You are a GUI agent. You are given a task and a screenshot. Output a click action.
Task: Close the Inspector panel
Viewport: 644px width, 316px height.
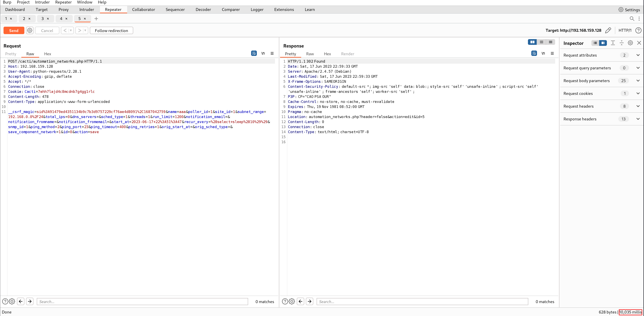[639, 43]
